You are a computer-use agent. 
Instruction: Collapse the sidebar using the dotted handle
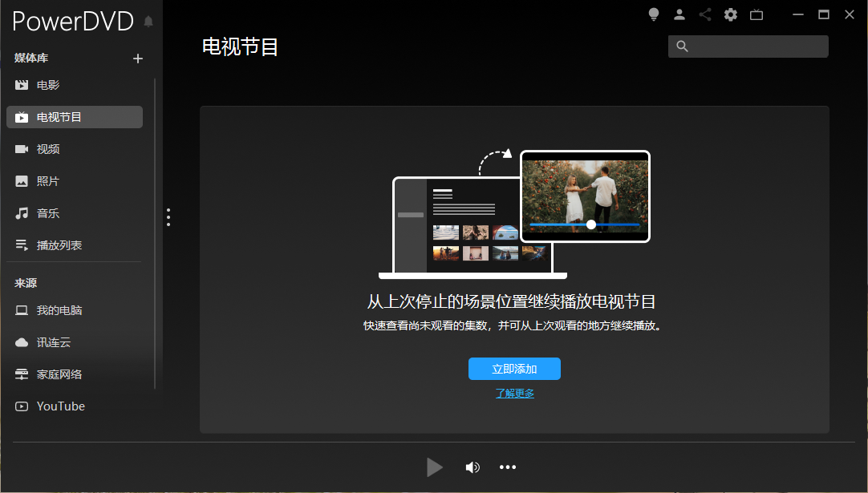click(168, 216)
